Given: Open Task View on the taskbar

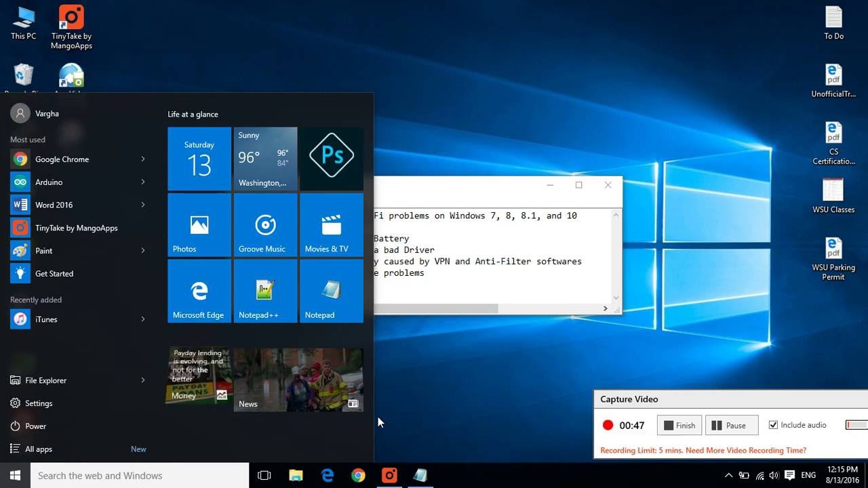Looking at the screenshot, I should [264, 476].
